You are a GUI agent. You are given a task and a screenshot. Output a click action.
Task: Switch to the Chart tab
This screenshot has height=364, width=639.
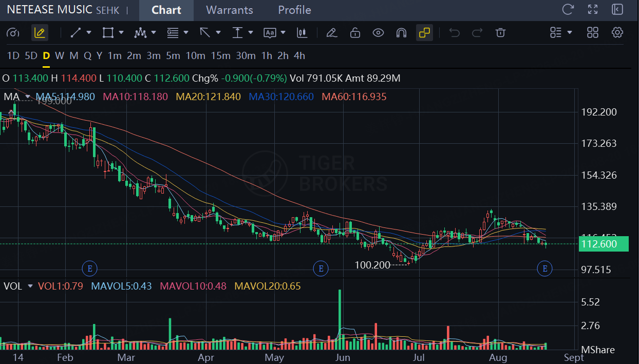click(166, 10)
